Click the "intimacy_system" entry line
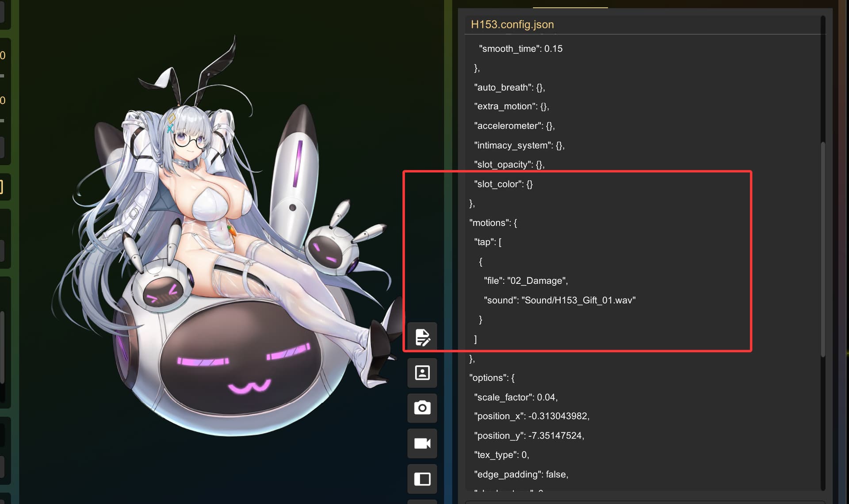 pos(519,145)
